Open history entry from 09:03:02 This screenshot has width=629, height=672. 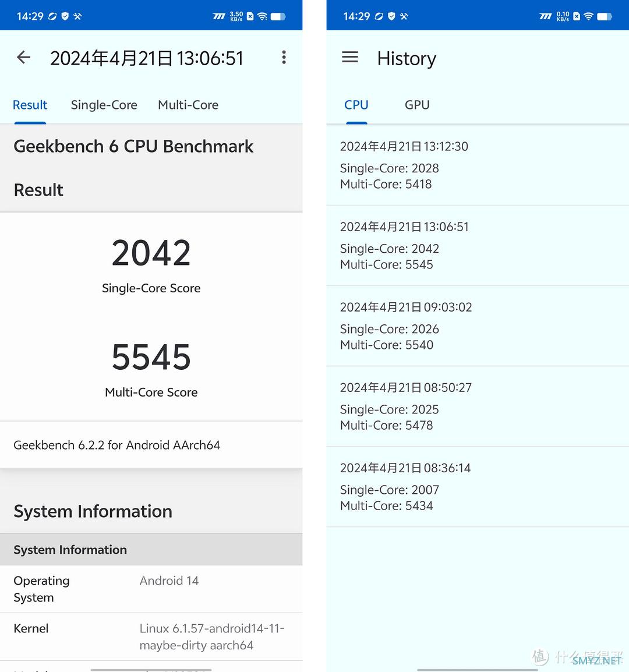pyautogui.click(x=478, y=326)
